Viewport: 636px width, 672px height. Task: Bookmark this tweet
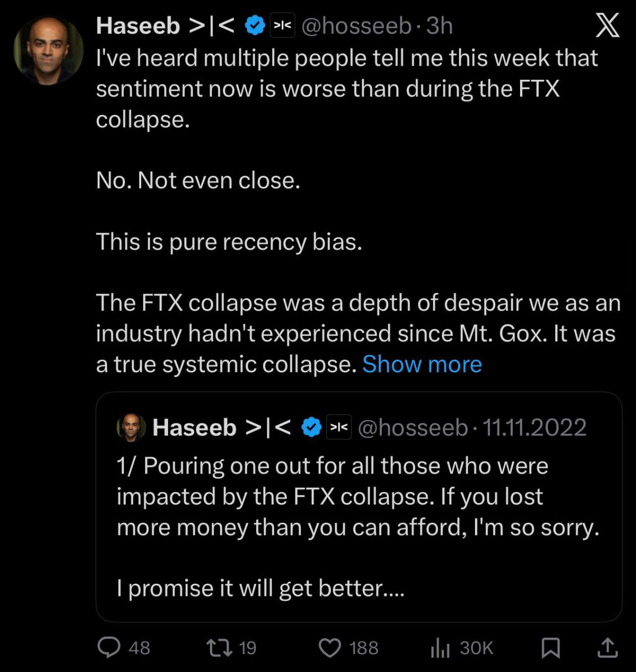[x=550, y=647]
